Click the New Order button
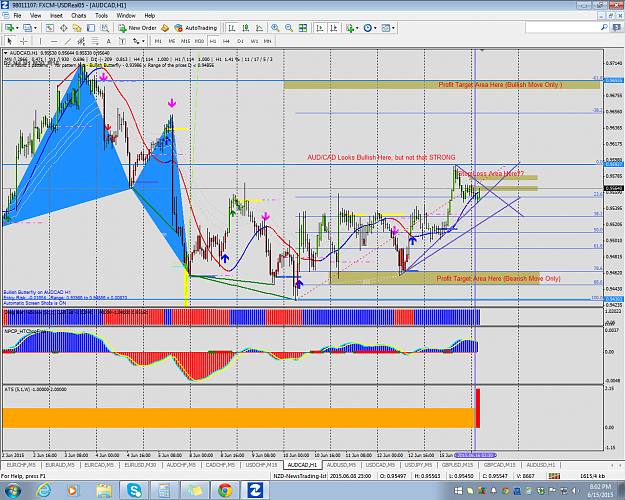Viewport: 625px width, 500px height. point(138,28)
